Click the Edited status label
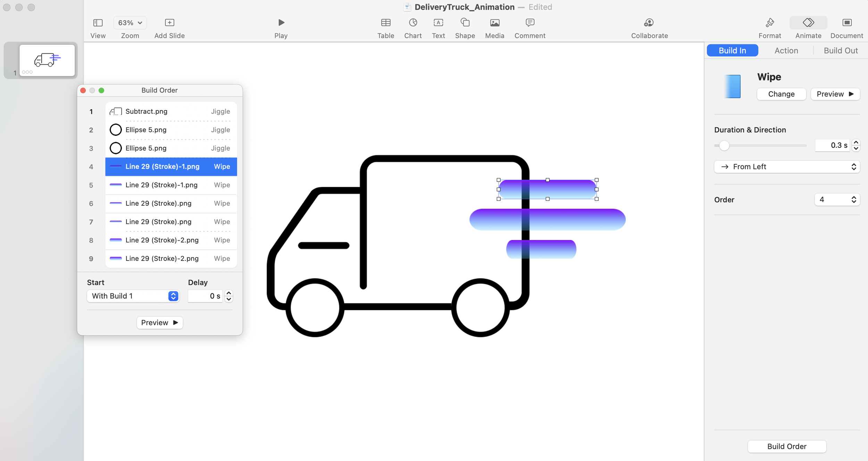This screenshot has width=868, height=461. (540, 7)
